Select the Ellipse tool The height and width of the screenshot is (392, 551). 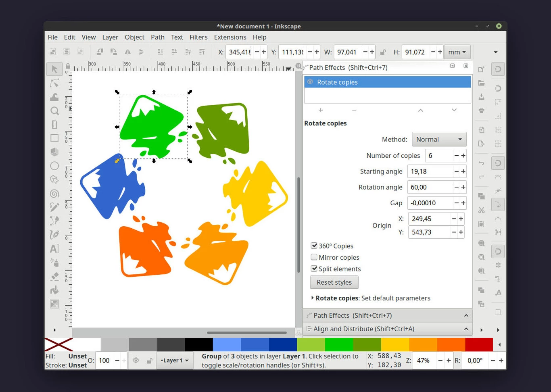pos(54,166)
